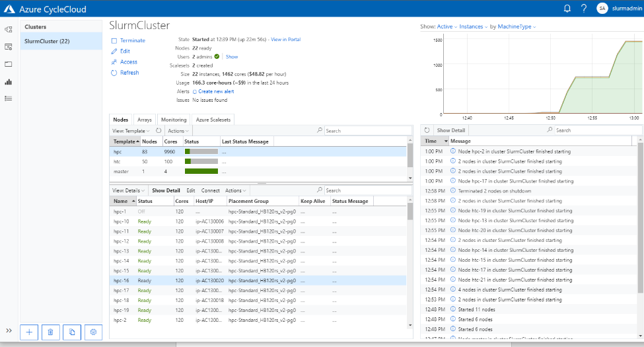Click info icon for Terminated 2 nodes message
This screenshot has width=644, height=347.
click(453, 190)
